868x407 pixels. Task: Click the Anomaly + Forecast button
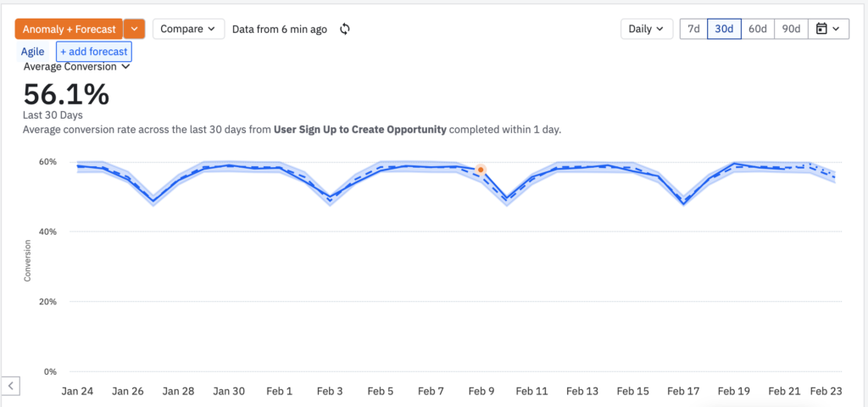tap(69, 29)
